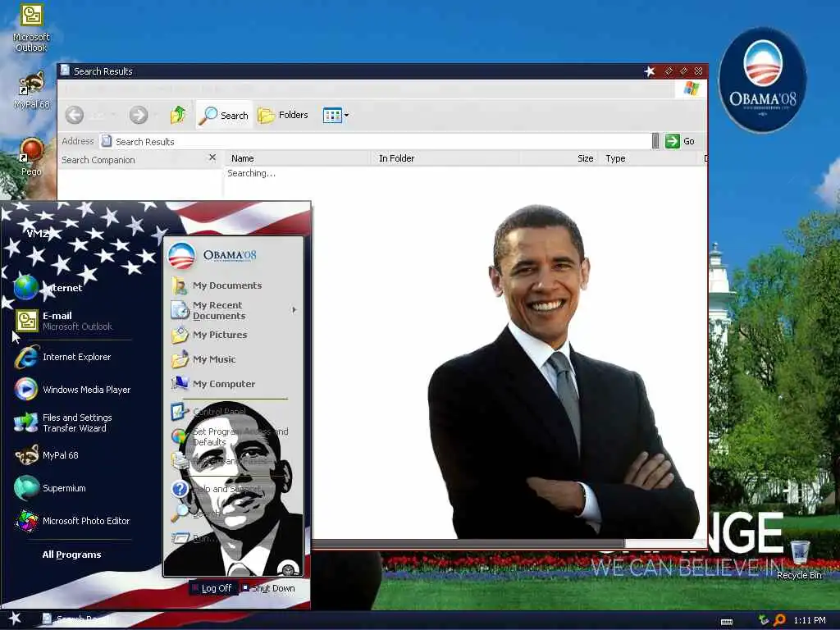The image size is (840, 630).
Task: Open Microsoft Photo Editor
Action: [72, 521]
